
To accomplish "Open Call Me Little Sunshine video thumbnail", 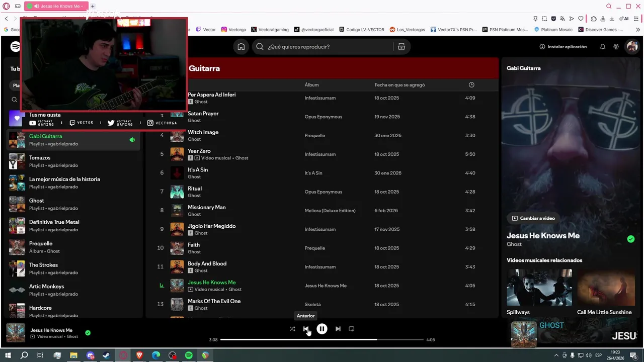I will 606,287.
